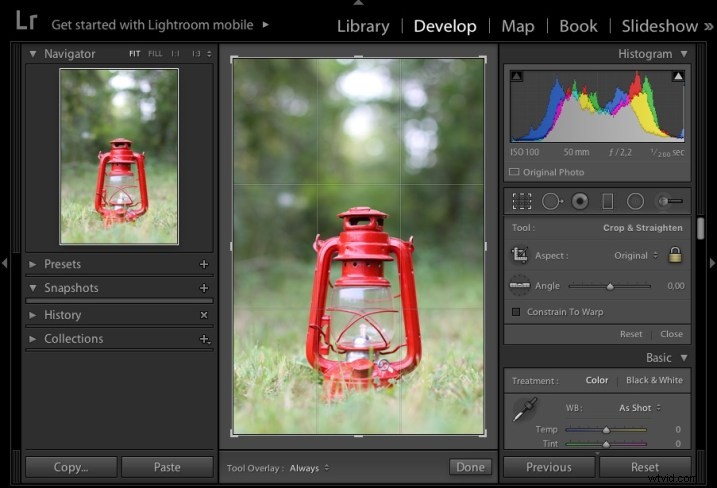Image resolution: width=717 pixels, height=488 pixels.
Task: Open Get started with Lightroom mobile
Action: 152,25
